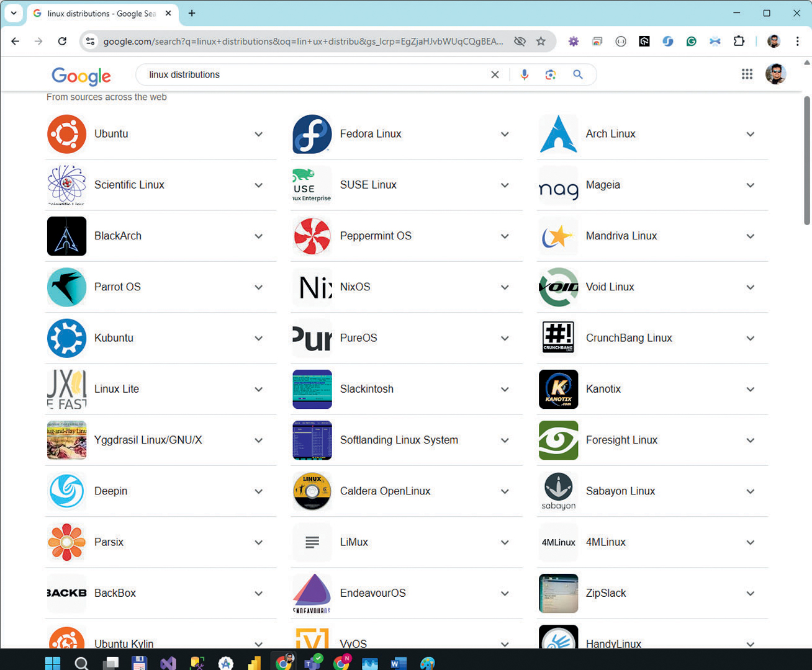Click the Google logo link
812x670 pixels.
coord(81,76)
